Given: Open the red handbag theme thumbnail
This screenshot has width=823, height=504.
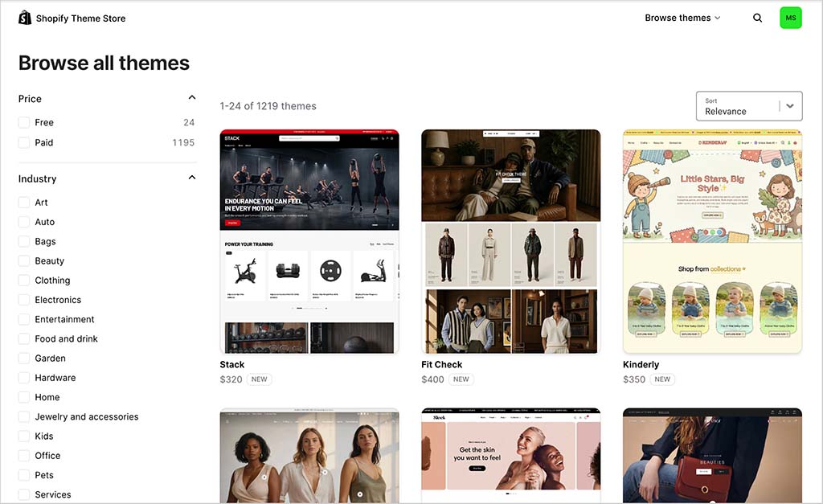Looking at the screenshot, I should 712,456.
